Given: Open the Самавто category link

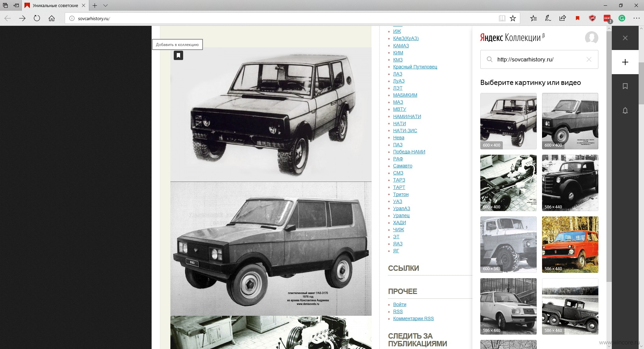Looking at the screenshot, I should tap(402, 166).
